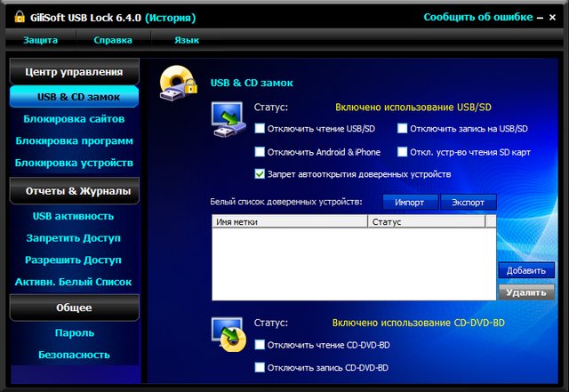Collapse the 'Общее' section header
Viewport: 569px width, 392px height.
[74, 308]
